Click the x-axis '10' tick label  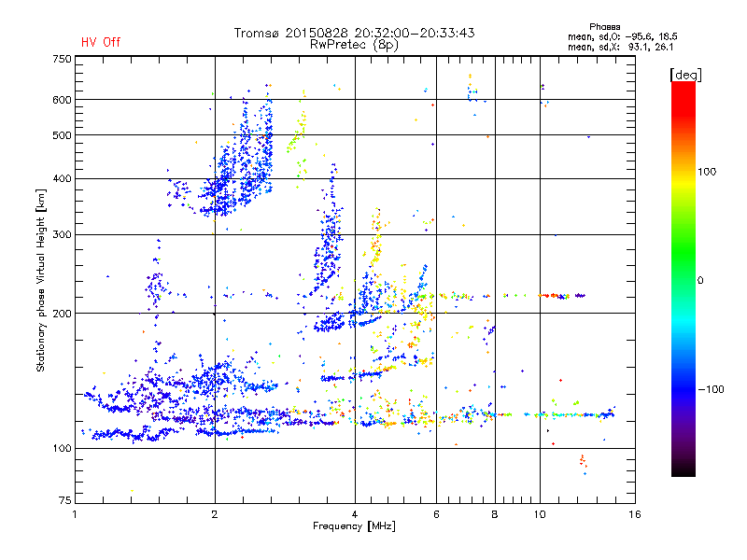pos(540,514)
